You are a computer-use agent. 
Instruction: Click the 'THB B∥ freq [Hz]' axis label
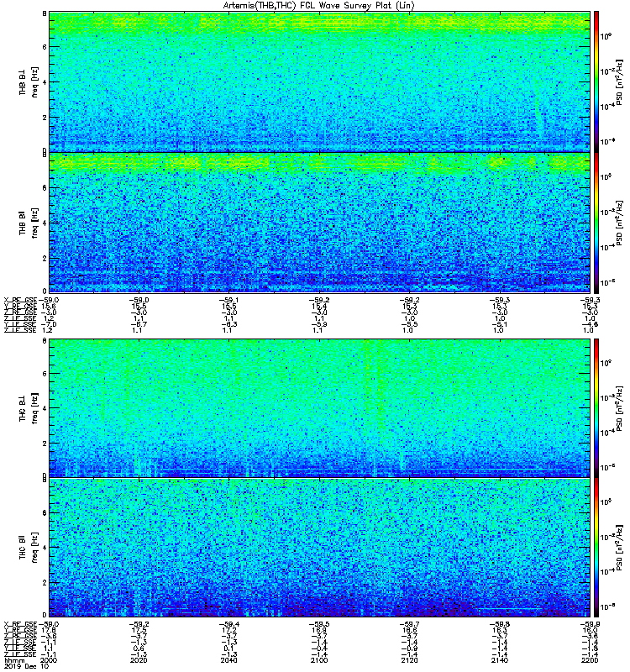(29, 223)
